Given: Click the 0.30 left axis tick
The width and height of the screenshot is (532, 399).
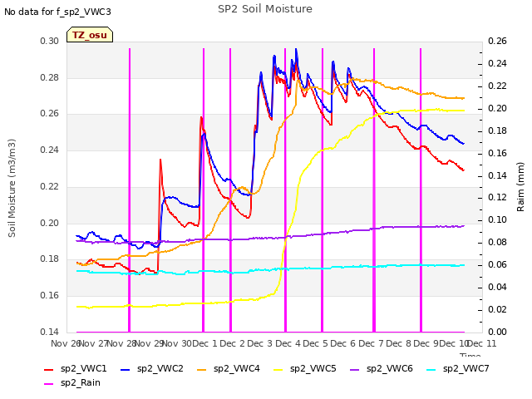Looking at the screenshot, I should point(50,41).
